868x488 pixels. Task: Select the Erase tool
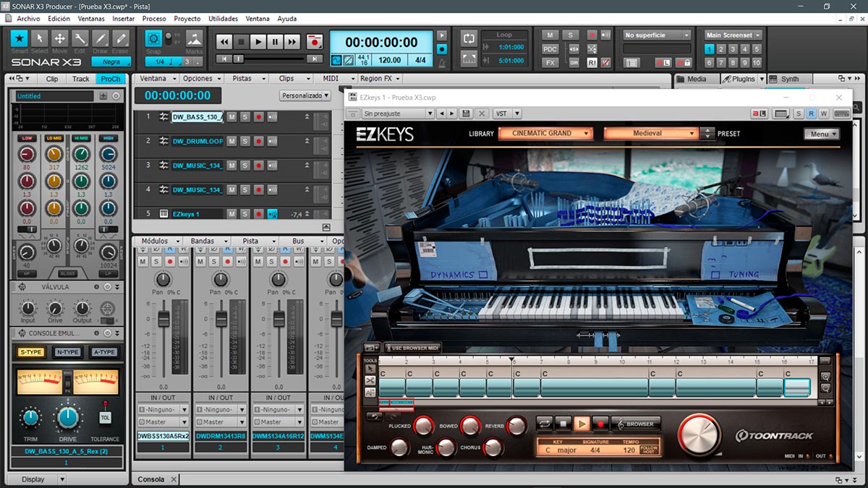pos(121,38)
